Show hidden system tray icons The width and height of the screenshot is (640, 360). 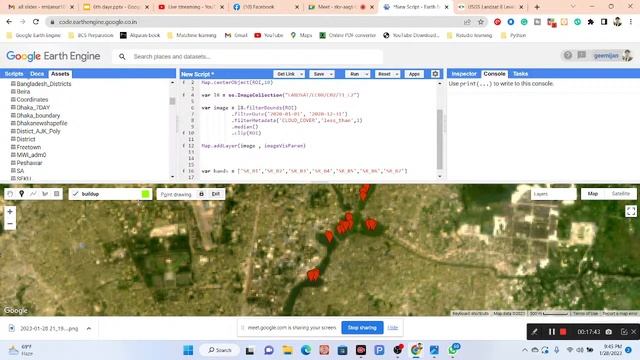[524, 350]
